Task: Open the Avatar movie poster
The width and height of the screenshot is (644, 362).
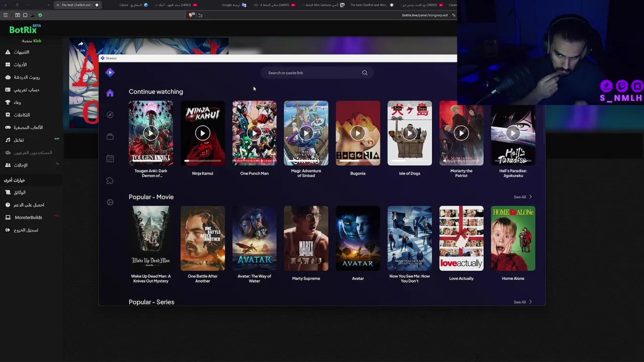Action: pyautogui.click(x=358, y=238)
